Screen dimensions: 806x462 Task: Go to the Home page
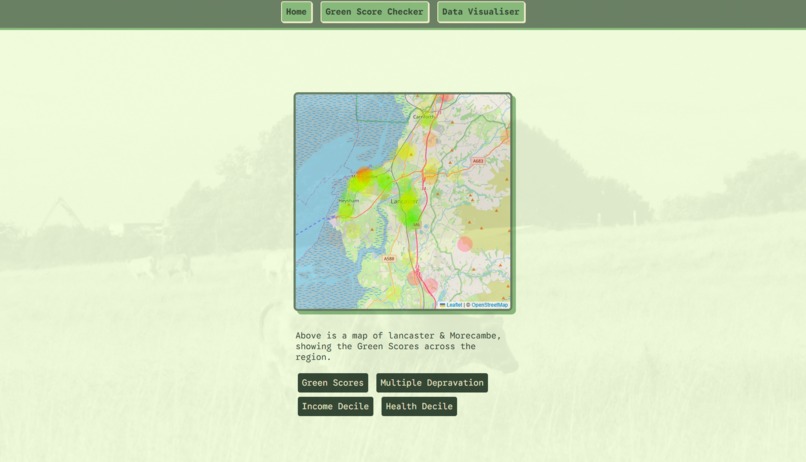tap(297, 12)
